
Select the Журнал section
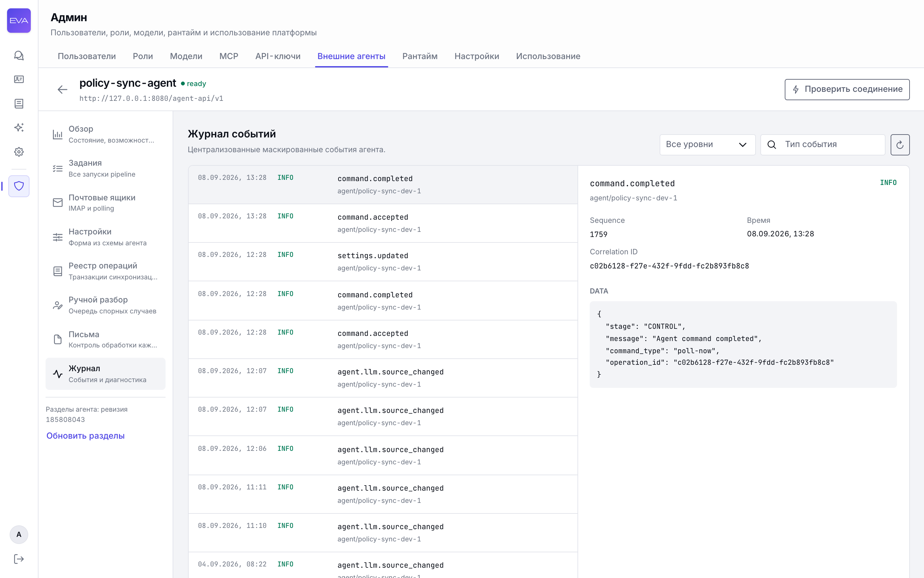[105, 374]
